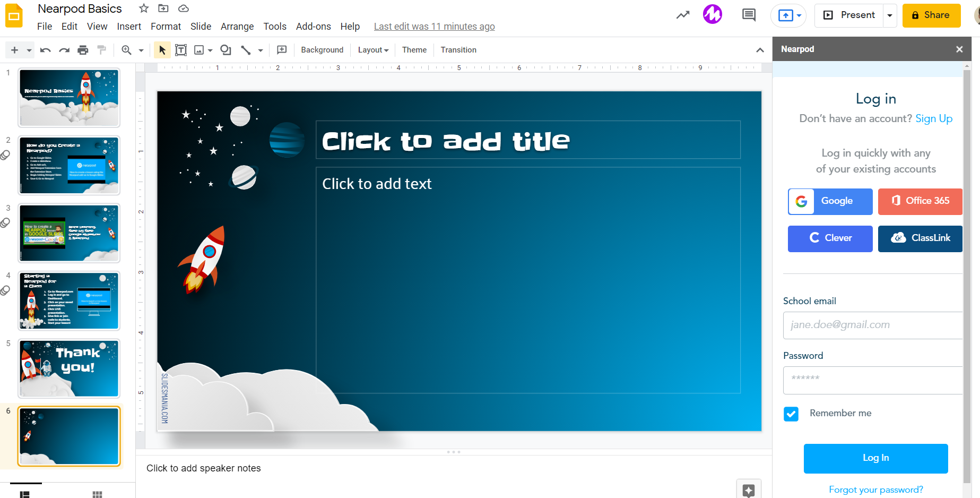Open the Tools menu

(275, 27)
